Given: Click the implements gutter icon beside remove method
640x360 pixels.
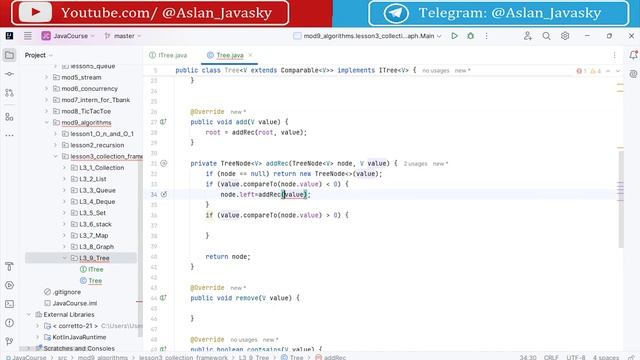Looking at the screenshot, I should [x=163, y=298].
